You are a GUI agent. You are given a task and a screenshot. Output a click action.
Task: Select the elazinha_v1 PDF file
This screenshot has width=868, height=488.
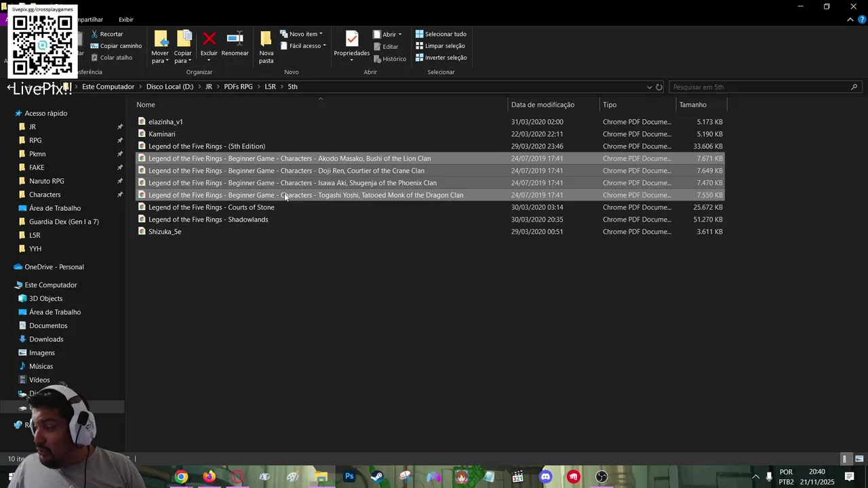click(x=165, y=122)
